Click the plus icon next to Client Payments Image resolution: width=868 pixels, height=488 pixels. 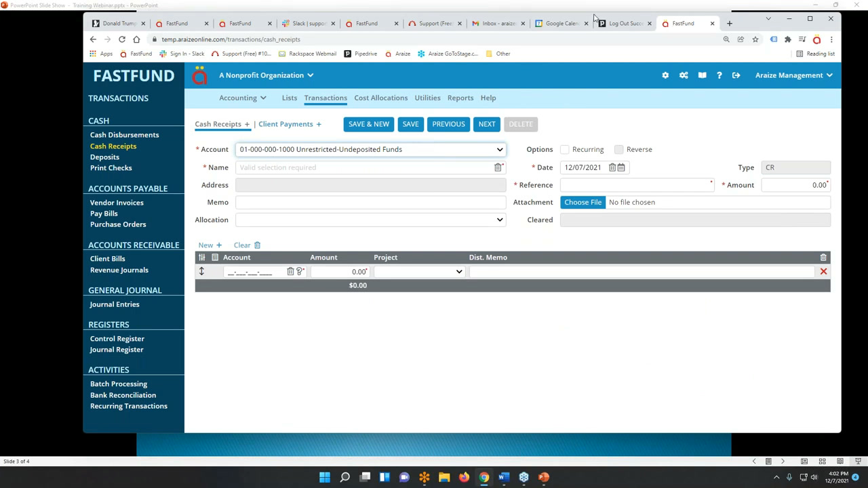coord(319,124)
